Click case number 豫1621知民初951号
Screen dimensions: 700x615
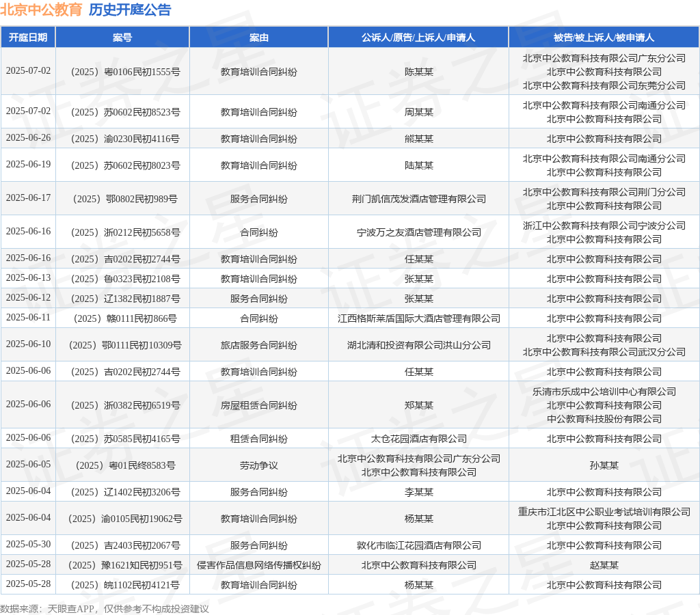coord(126,566)
